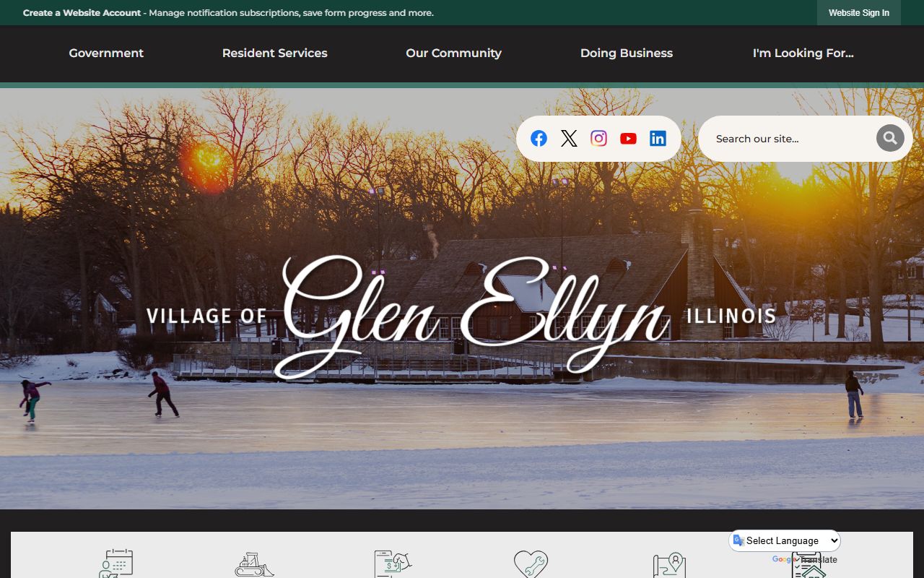The width and height of the screenshot is (924, 578).
Task: Open the YouTube social icon
Action: [x=628, y=139]
